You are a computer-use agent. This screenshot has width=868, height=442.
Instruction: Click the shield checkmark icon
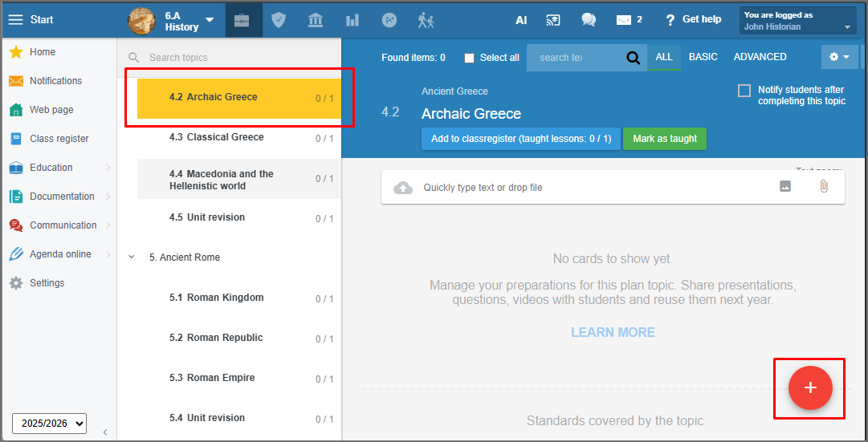pos(279,21)
